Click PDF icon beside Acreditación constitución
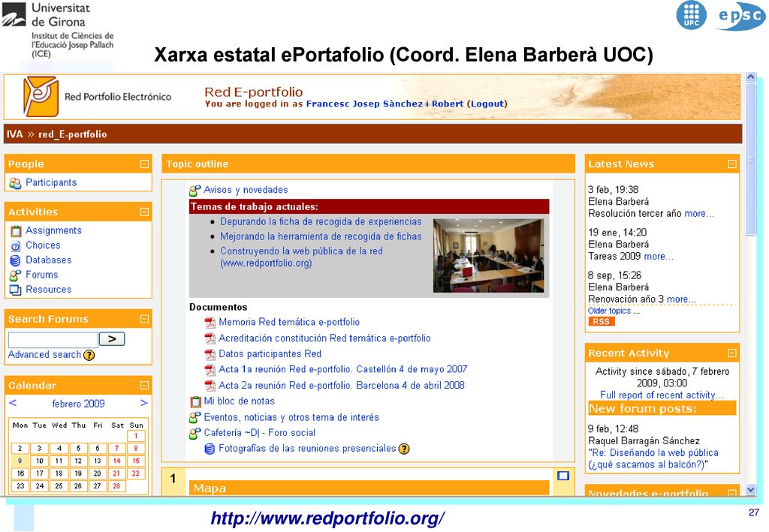The height and width of the screenshot is (532, 769). tap(210, 338)
